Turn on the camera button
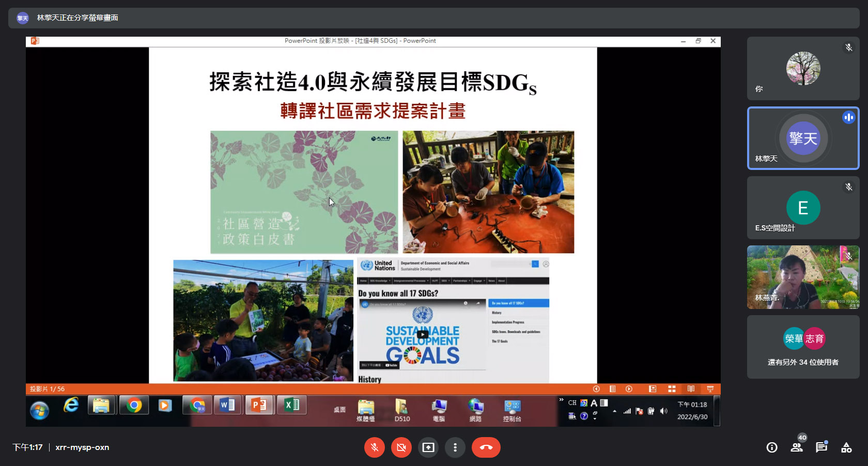This screenshot has height=466, width=868. 401,447
